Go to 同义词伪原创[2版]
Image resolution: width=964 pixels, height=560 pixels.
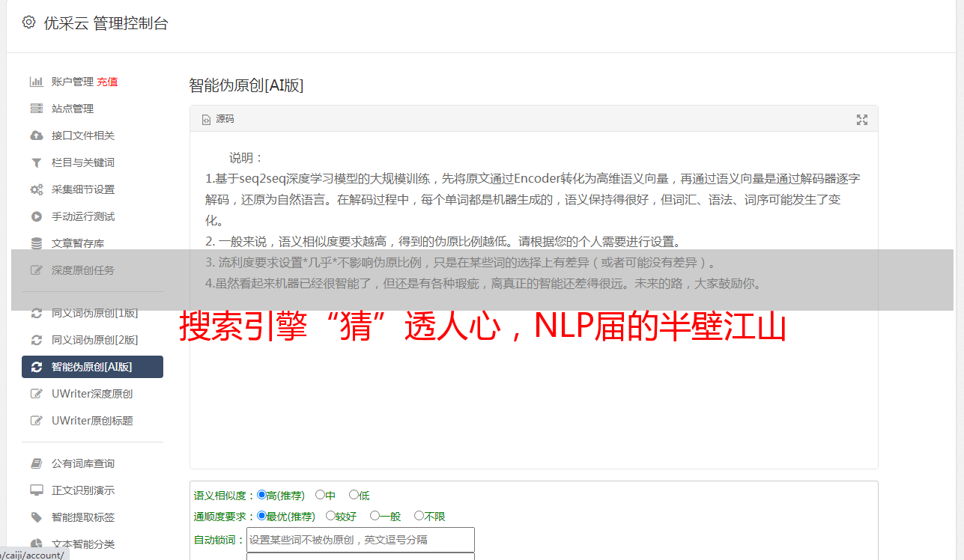(x=95, y=340)
